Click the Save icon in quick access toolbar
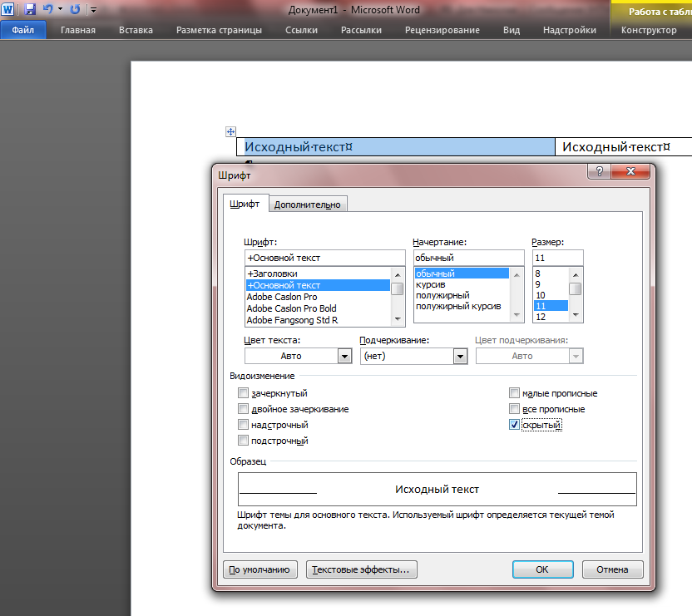Viewport: 692px width, 616px height. (x=30, y=10)
